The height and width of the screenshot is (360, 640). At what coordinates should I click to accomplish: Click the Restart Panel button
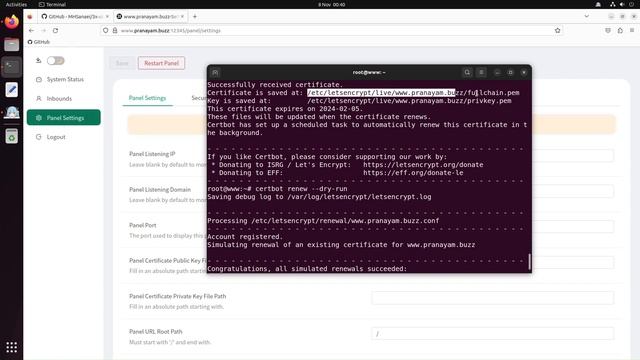point(161,63)
